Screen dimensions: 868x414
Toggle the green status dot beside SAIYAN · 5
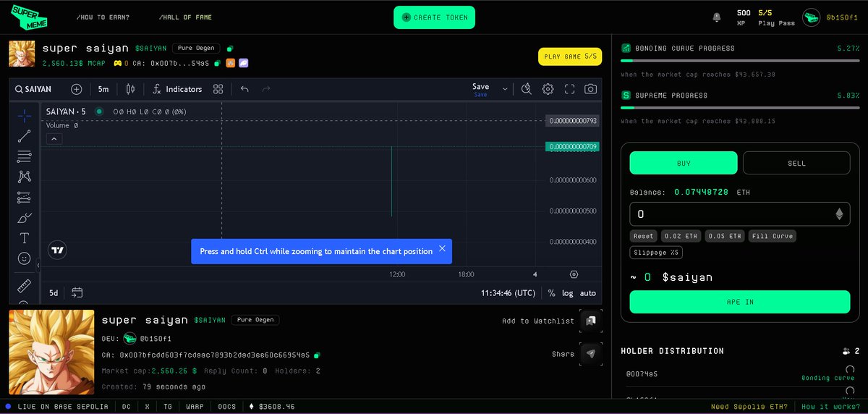coord(98,111)
